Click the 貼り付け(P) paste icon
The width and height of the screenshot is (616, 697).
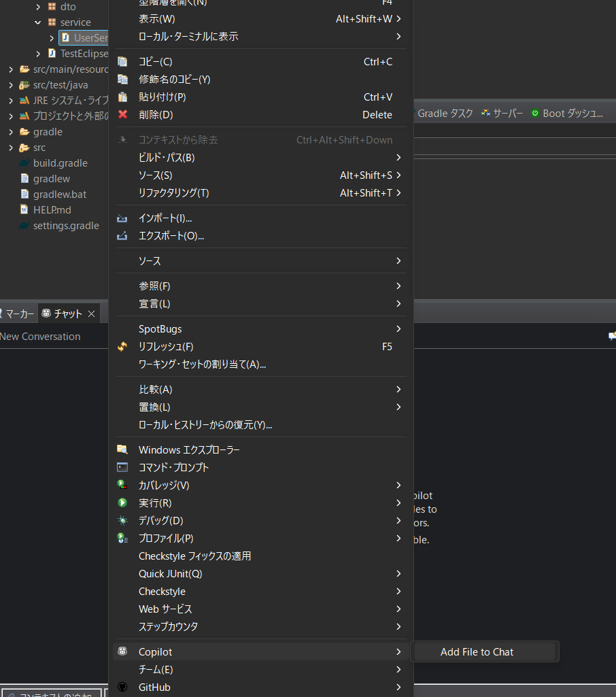[x=123, y=97]
